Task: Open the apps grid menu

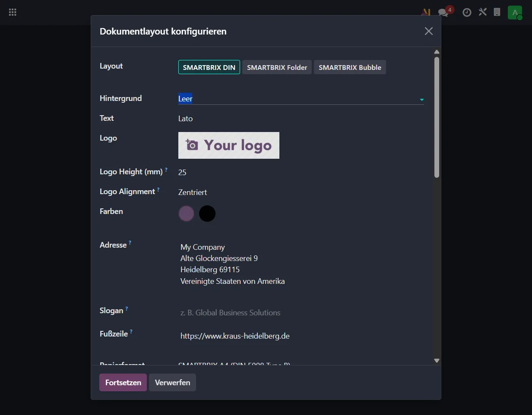Action: pyautogui.click(x=13, y=12)
